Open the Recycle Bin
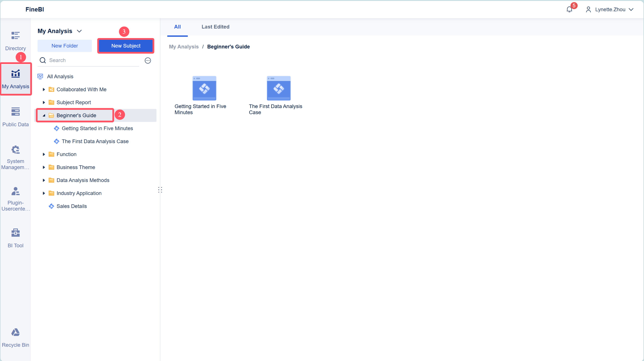The width and height of the screenshot is (644, 361). click(x=15, y=337)
